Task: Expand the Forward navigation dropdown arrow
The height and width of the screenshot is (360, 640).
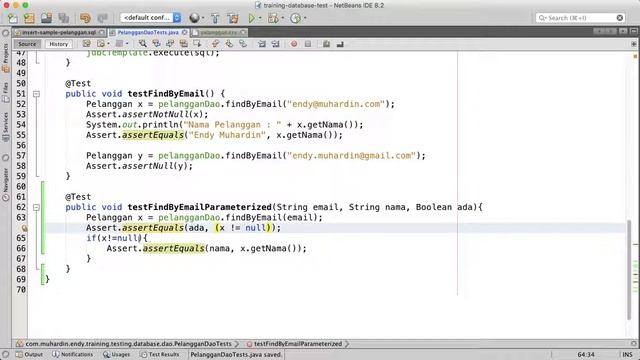Action: pos(127,44)
